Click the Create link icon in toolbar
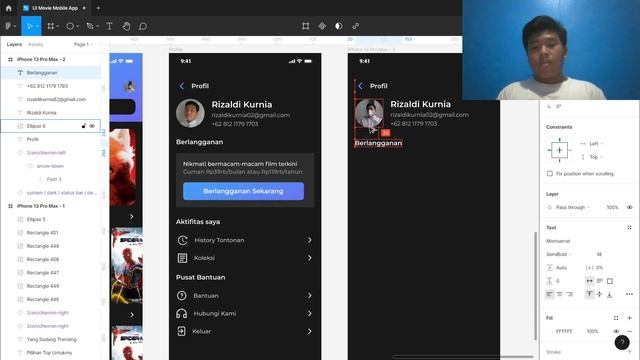 tap(356, 26)
